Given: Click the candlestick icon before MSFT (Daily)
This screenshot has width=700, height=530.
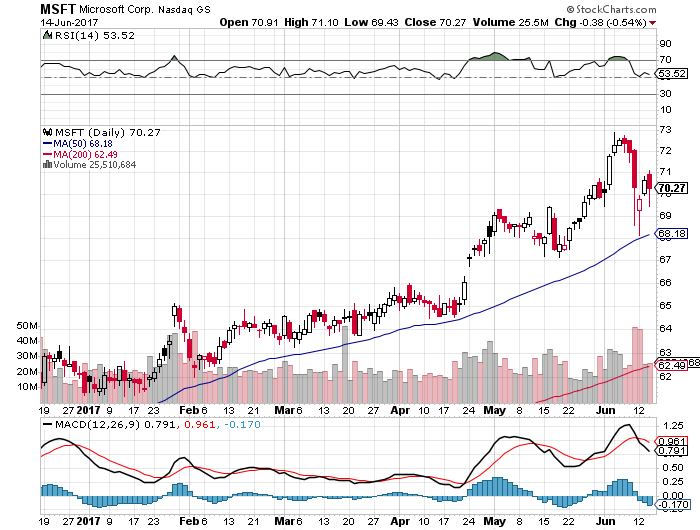Looking at the screenshot, I should pyautogui.click(x=47, y=132).
